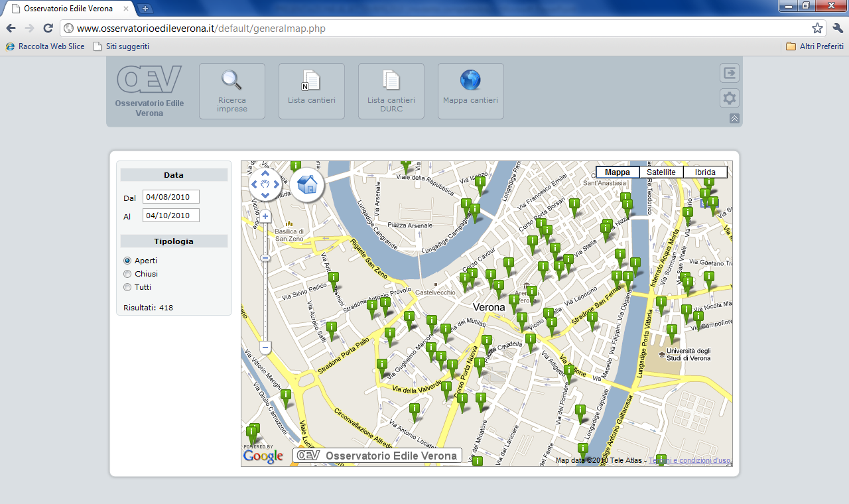Open the Mappa cantieri globe page
Image resolution: width=849 pixels, height=504 pixels.
tap(471, 92)
